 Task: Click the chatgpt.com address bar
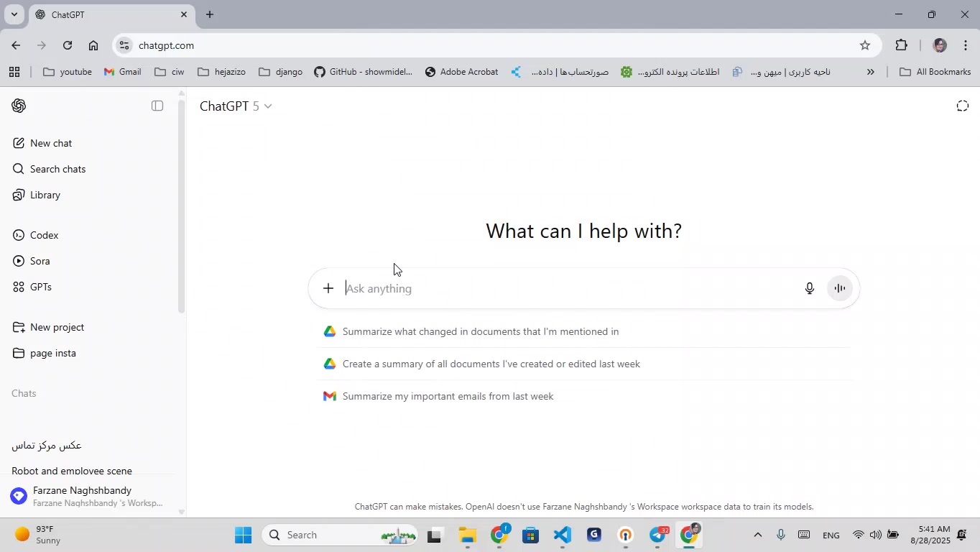[x=496, y=45]
